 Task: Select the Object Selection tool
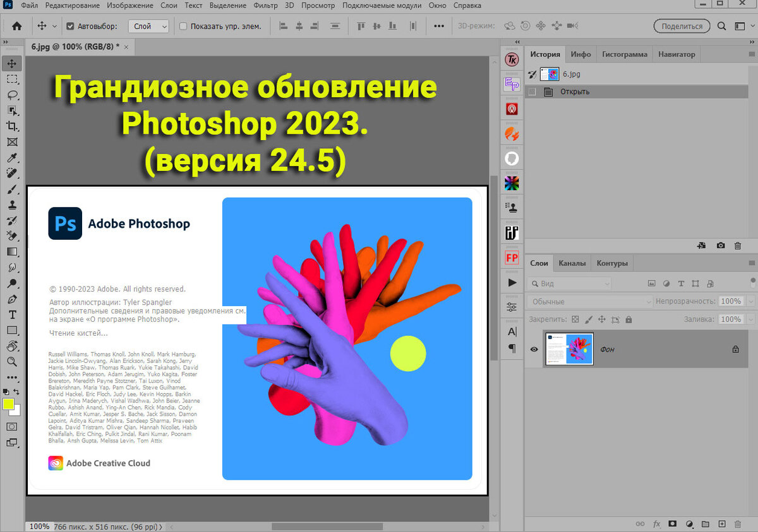pyautogui.click(x=12, y=110)
